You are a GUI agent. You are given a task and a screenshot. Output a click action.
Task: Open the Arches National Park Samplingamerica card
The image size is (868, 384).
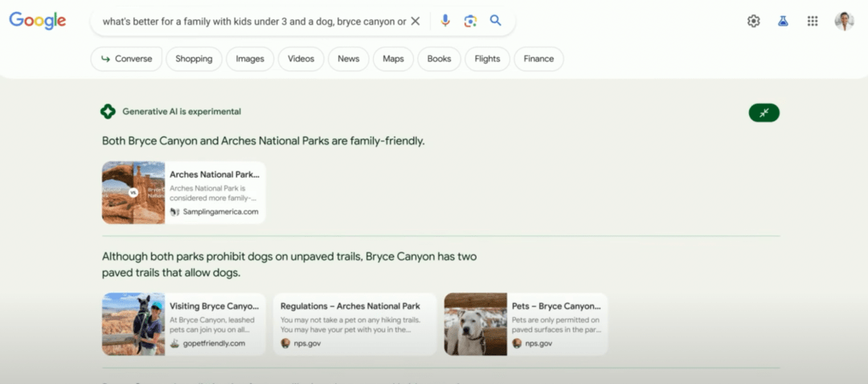click(x=184, y=193)
